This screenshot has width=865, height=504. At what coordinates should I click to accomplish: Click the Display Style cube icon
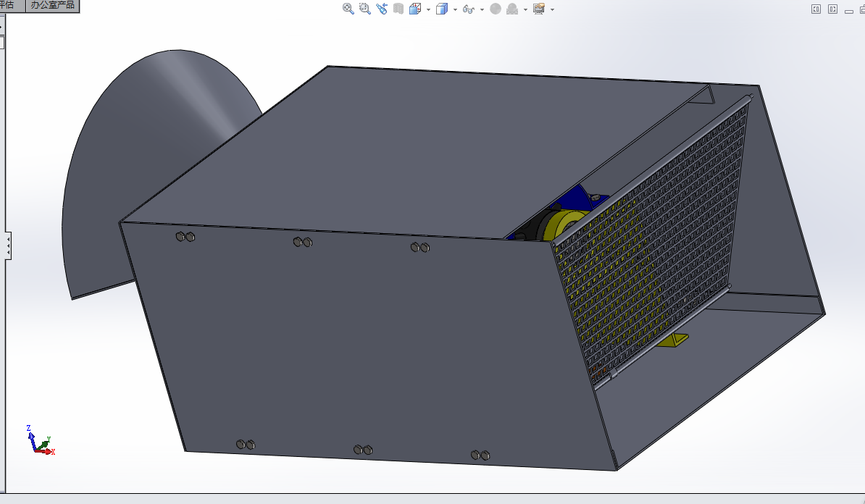pyautogui.click(x=442, y=9)
